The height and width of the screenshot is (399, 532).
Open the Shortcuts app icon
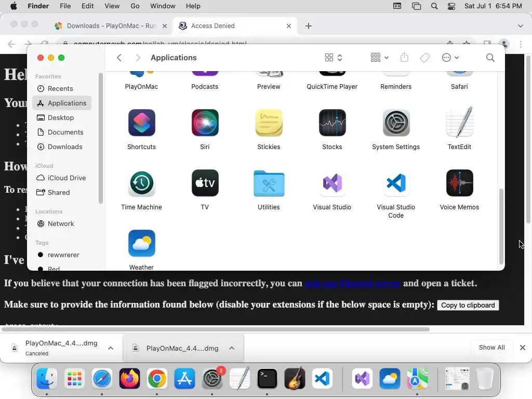point(141,123)
